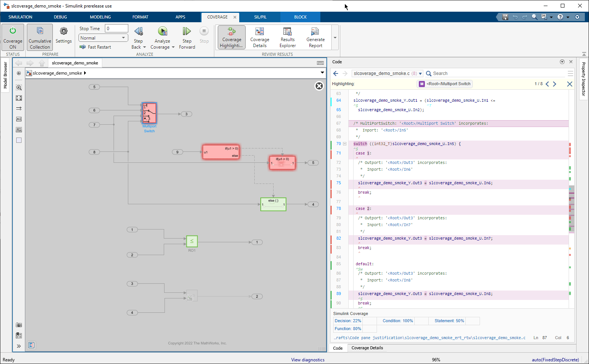The height and width of the screenshot is (364, 589).
Task: Toggle Coverage Highlighting
Action: (x=232, y=37)
